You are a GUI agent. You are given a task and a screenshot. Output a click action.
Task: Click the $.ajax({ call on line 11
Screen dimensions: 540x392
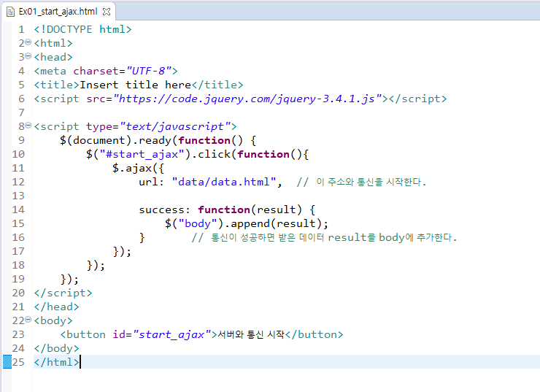pyautogui.click(x=138, y=168)
